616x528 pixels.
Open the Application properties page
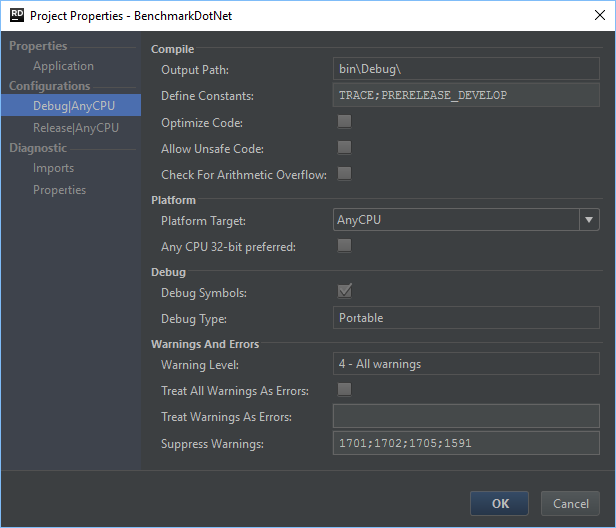[63, 66]
